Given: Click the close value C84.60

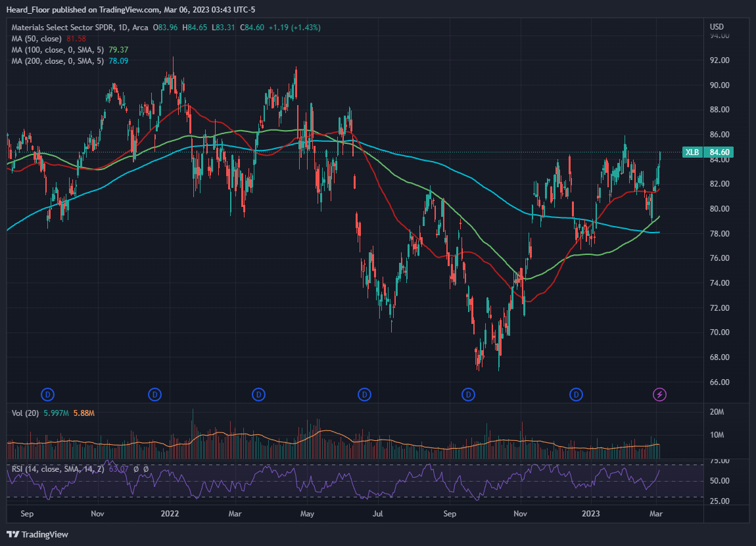Looking at the screenshot, I should (x=252, y=28).
